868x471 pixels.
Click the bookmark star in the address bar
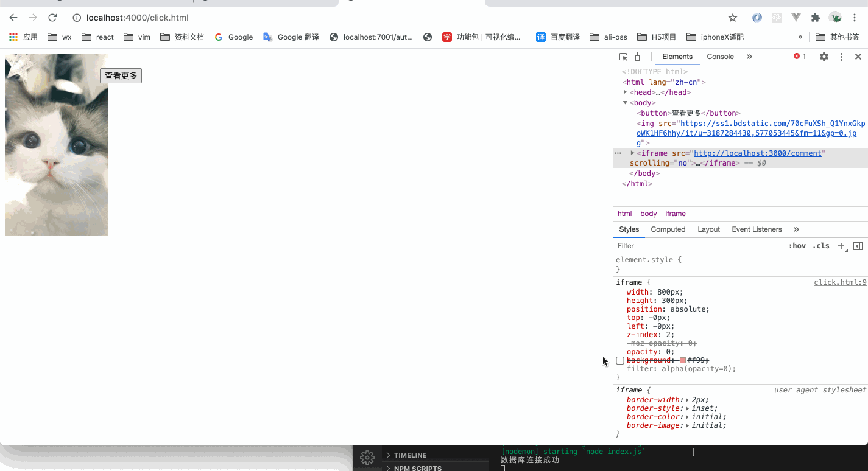click(x=733, y=18)
